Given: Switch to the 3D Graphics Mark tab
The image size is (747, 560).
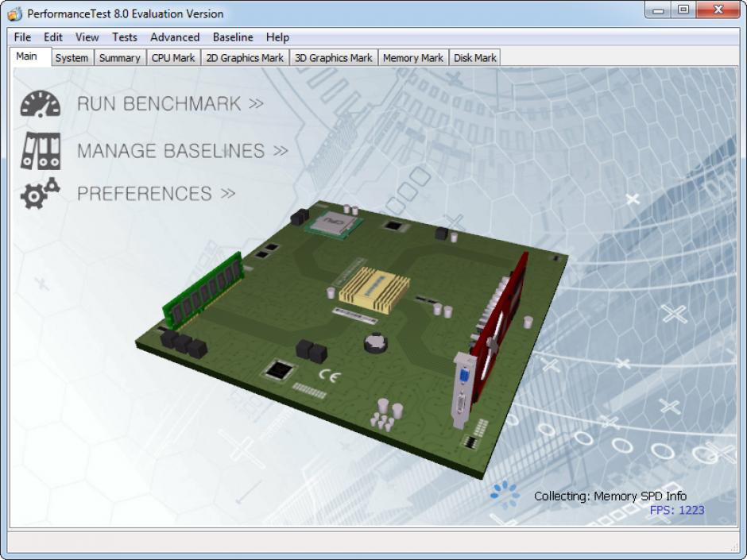Looking at the screenshot, I should (x=334, y=58).
